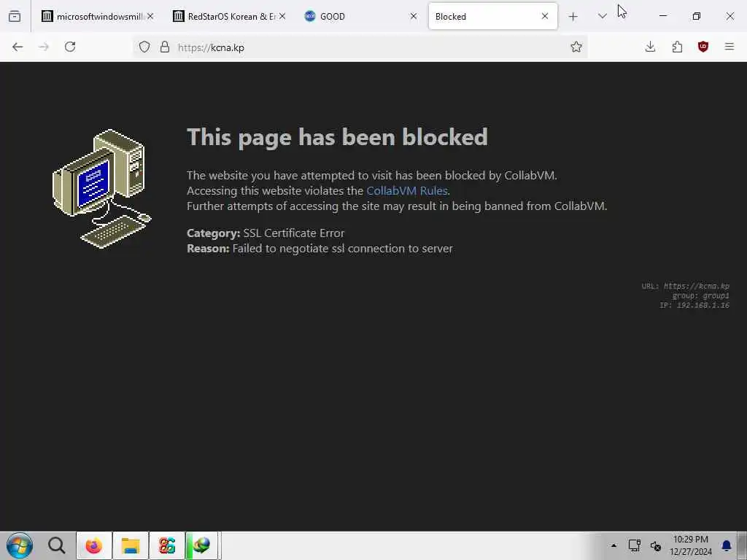Open the extensions puzzle-piece menu
The width and height of the screenshot is (747, 560).
677,47
